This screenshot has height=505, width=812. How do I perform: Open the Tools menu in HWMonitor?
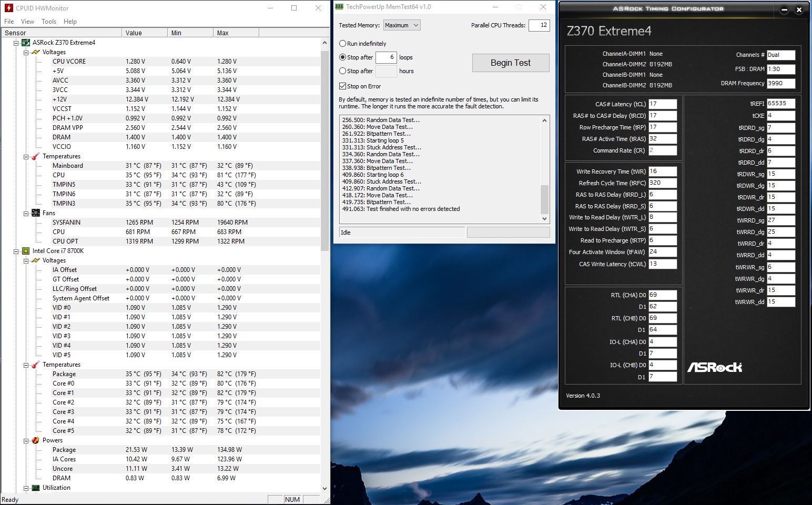[x=49, y=22]
